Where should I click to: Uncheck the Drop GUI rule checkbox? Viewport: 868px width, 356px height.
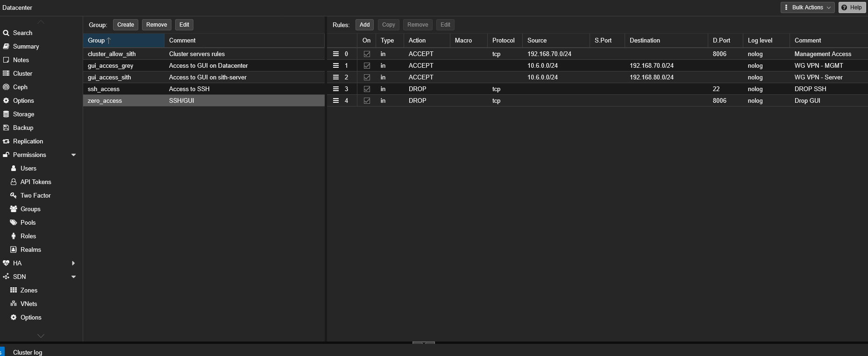coord(367,101)
